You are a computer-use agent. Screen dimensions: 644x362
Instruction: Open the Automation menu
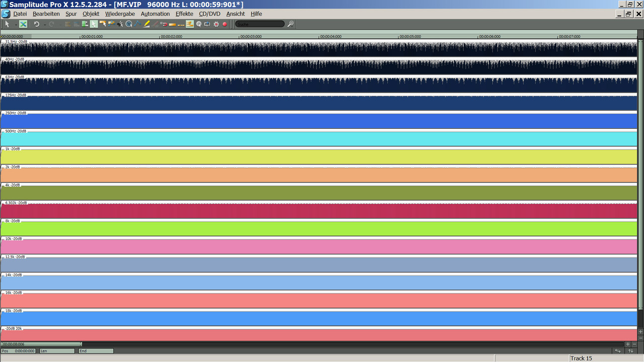(x=155, y=14)
